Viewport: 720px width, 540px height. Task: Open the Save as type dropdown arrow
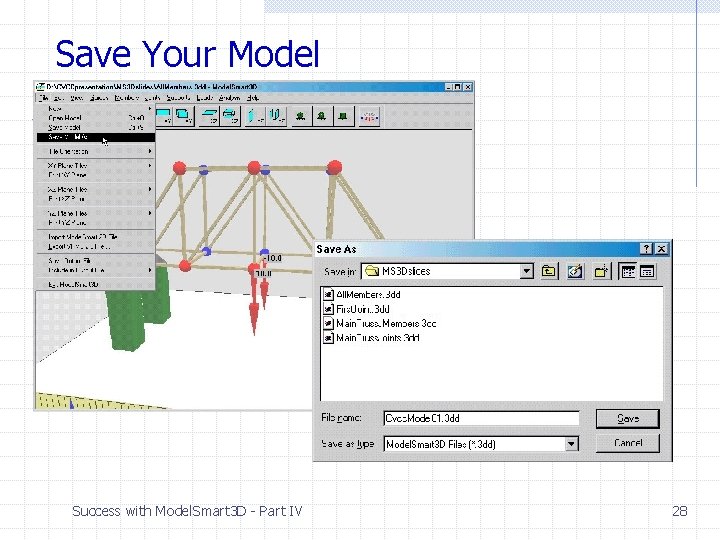point(571,444)
